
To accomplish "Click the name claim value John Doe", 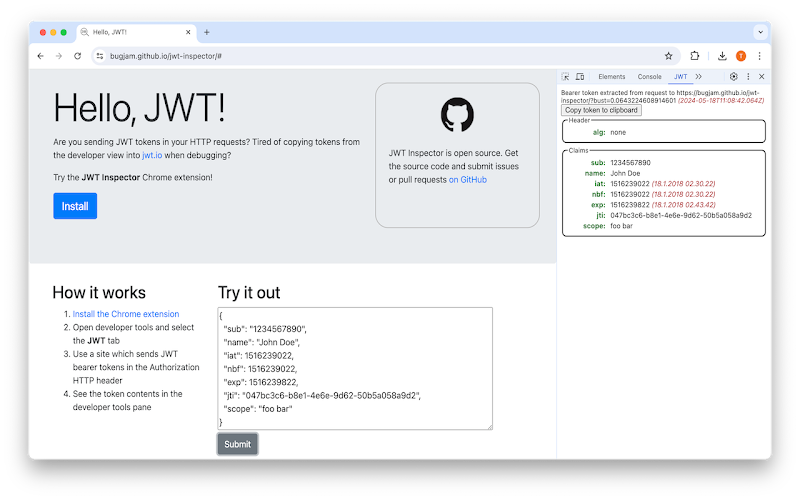I will click(x=625, y=173).
